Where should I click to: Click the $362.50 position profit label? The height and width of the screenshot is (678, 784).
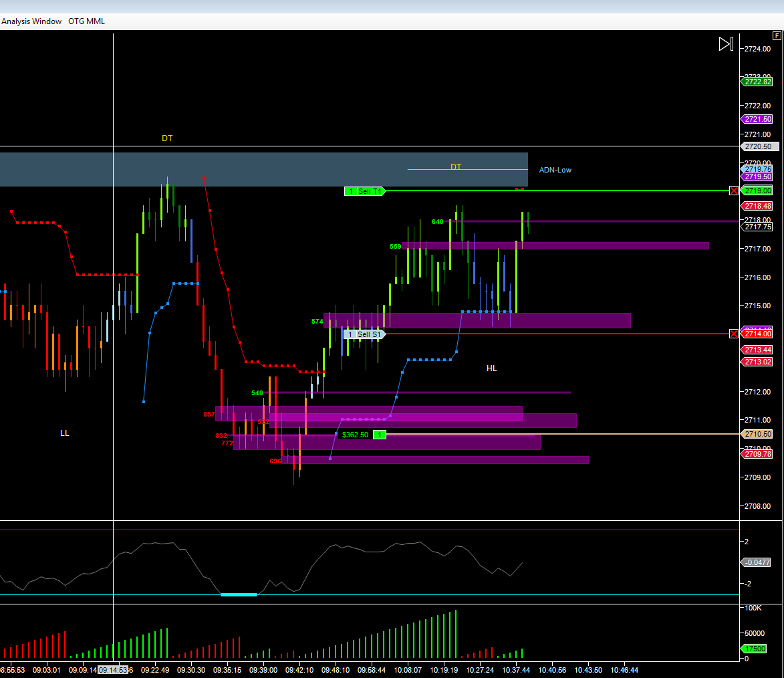[x=355, y=435]
